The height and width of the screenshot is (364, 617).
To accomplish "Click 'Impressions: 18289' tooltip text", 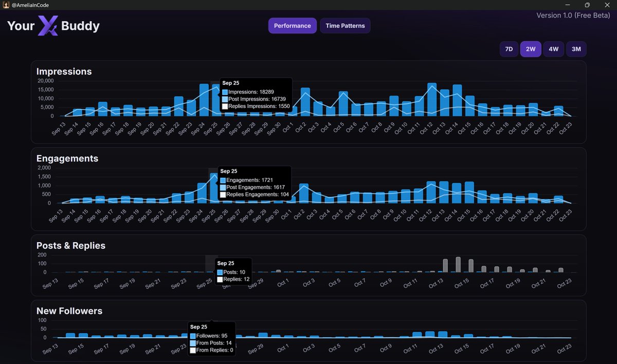I will pyautogui.click(x=251, y=92).
